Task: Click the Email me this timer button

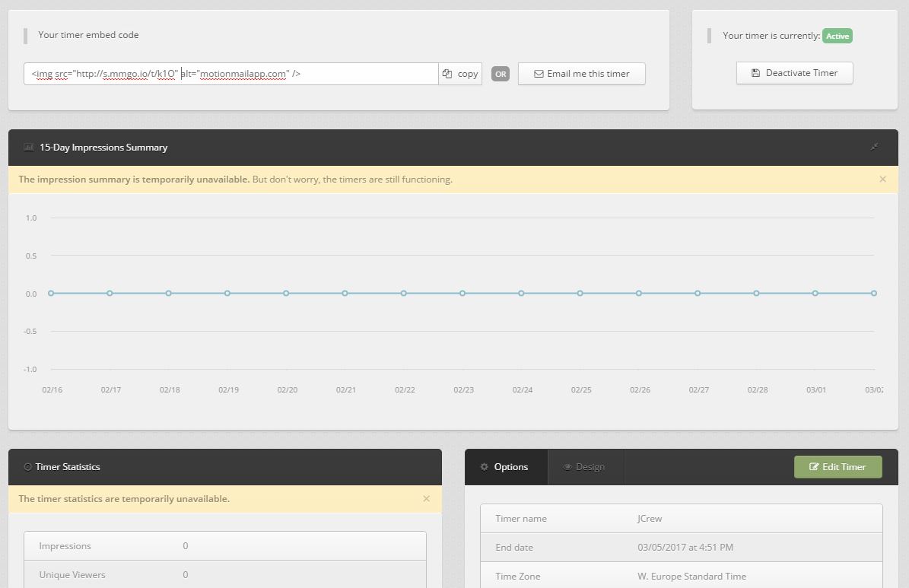Action: pyautogui.click(x=582, y=74)
